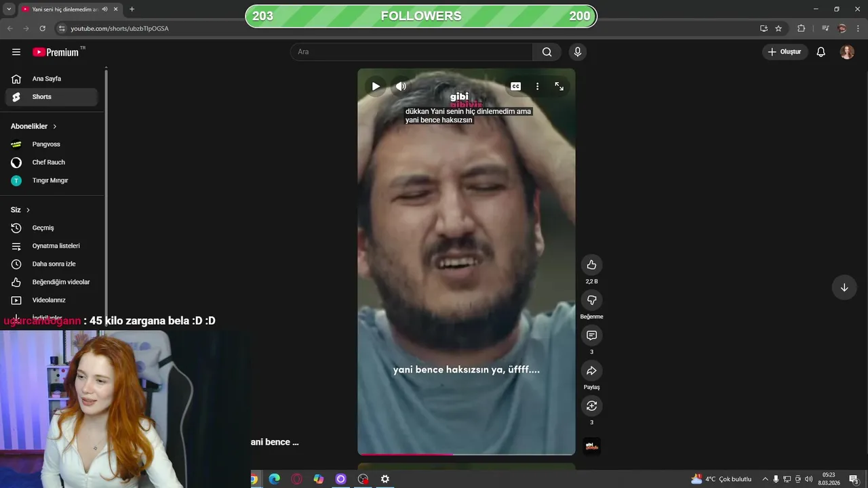This screenshot has width=868, height=488.
Task: Open Chrome media controls icon
Action: 825,28
